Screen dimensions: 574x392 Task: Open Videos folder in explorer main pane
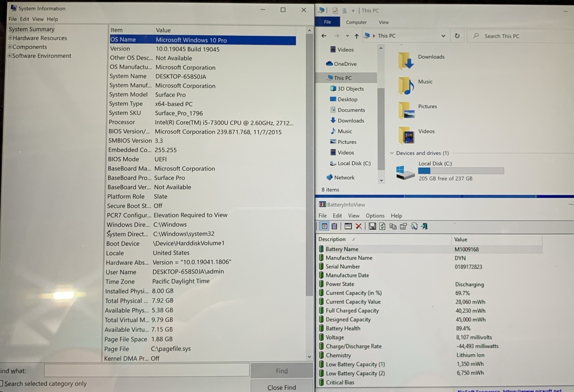406,135
